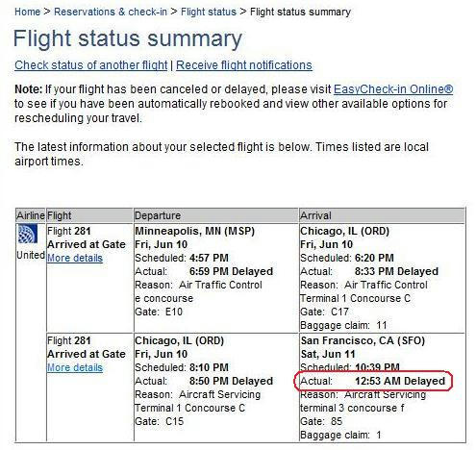Screen dimensions: 476x450
Task: Check status of another flight
Action: coord(91,65)
